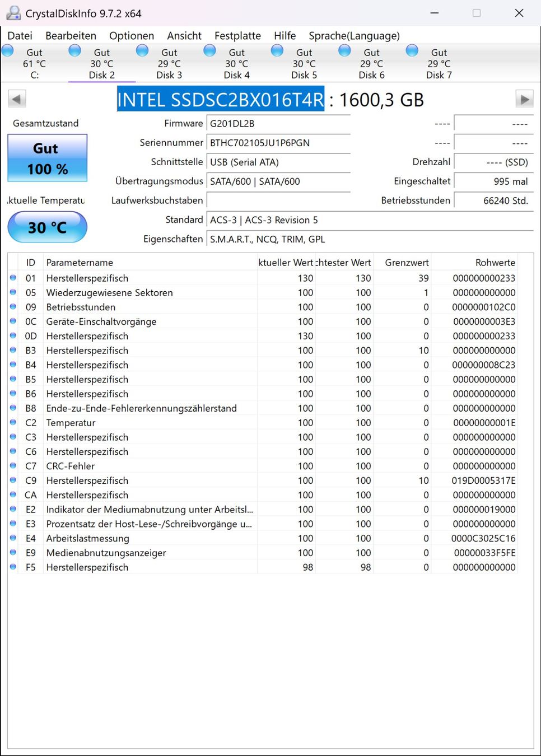541x756 pixels.
Task: Click the Disk 7 temperature 29 °C
Action: (439, 64)
